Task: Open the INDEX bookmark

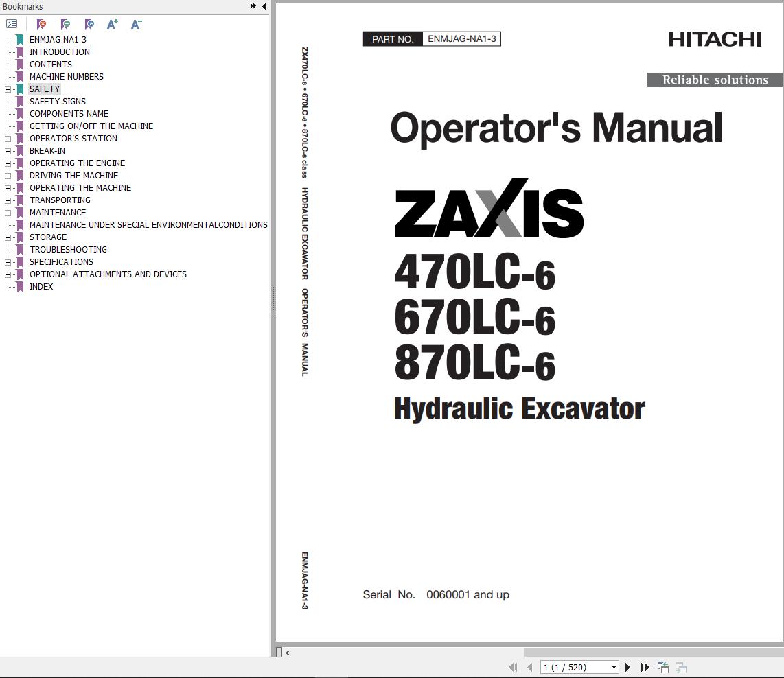Action: (x=41, y=287)
